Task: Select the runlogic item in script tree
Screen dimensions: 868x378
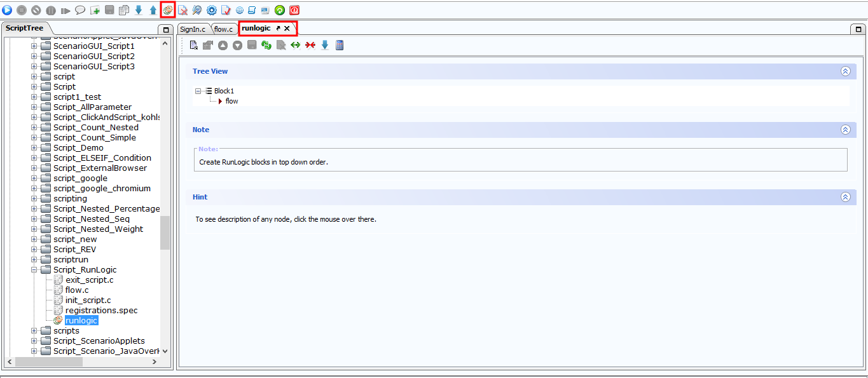Action: (81, 321)
